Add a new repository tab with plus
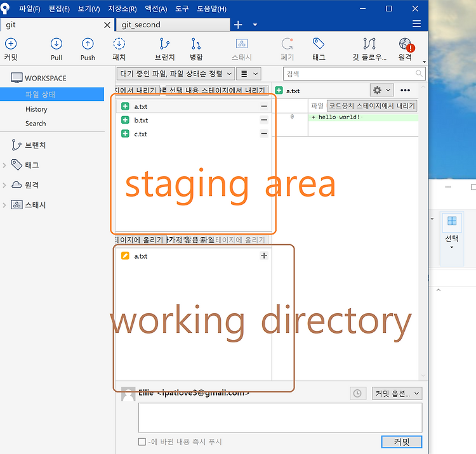 [238, 25]
